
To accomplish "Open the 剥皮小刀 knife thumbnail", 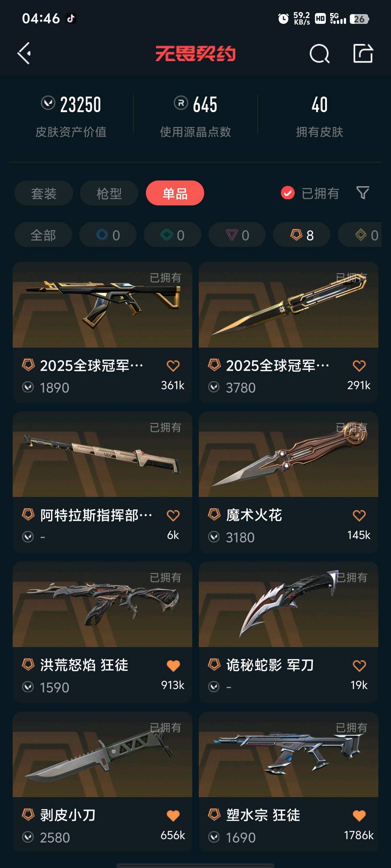I will click(102, 755).
